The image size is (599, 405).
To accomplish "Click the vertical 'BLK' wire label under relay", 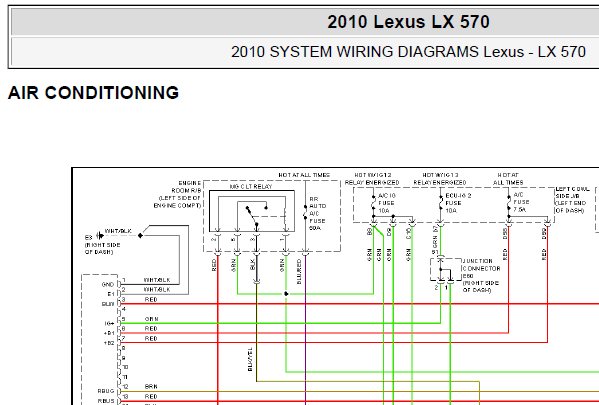I will [x=252, y=265].
